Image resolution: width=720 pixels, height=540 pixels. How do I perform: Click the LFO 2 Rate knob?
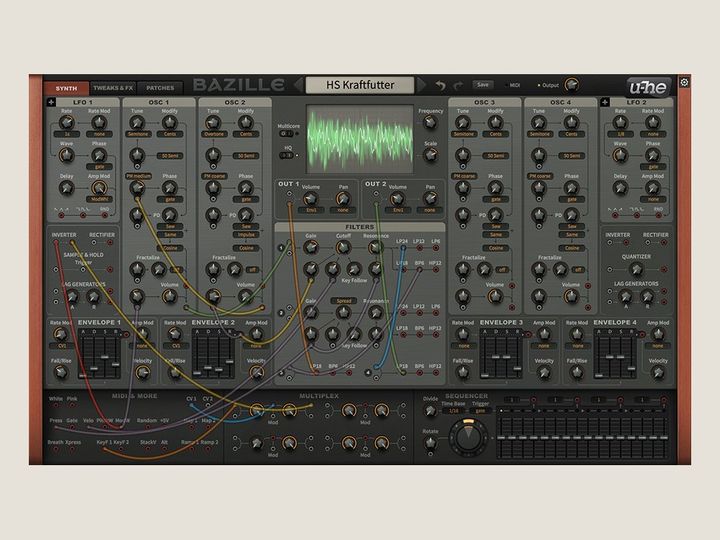[620, 123]
